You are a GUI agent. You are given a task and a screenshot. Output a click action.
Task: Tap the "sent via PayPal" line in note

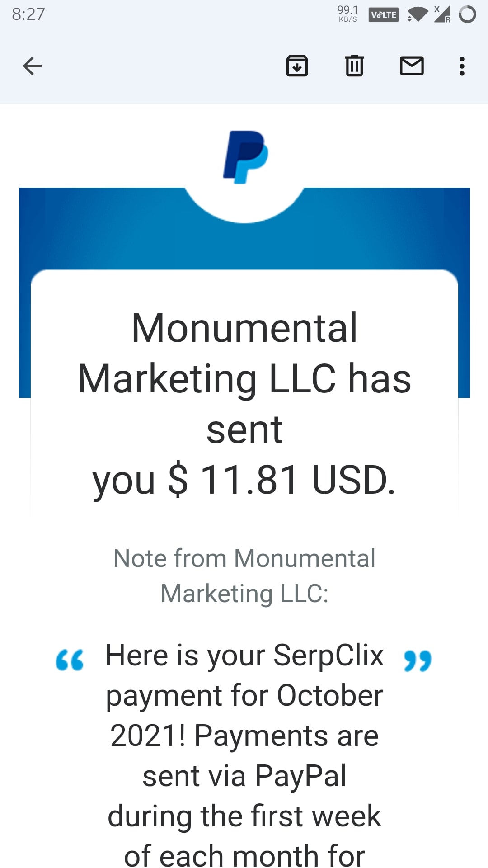tap(244, 776)
